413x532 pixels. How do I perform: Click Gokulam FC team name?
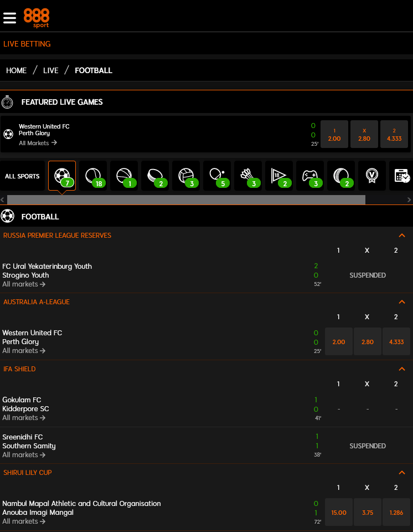[x=22, y=400]
